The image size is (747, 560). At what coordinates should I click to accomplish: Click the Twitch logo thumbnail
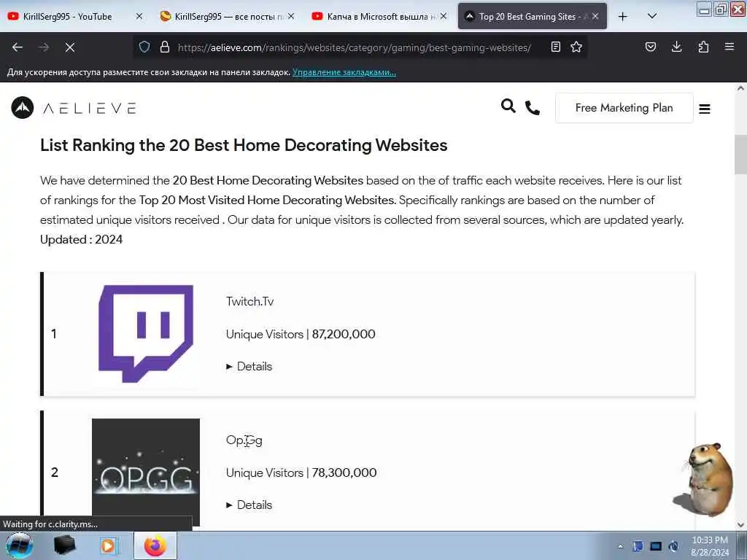[146, 333]
